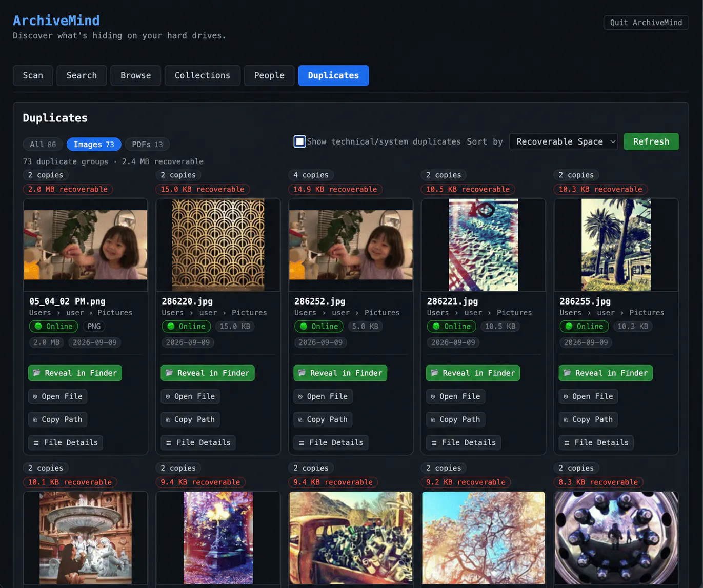Open the Recoverable Space sort dropdown
The image size is (703, 588).
563,141
